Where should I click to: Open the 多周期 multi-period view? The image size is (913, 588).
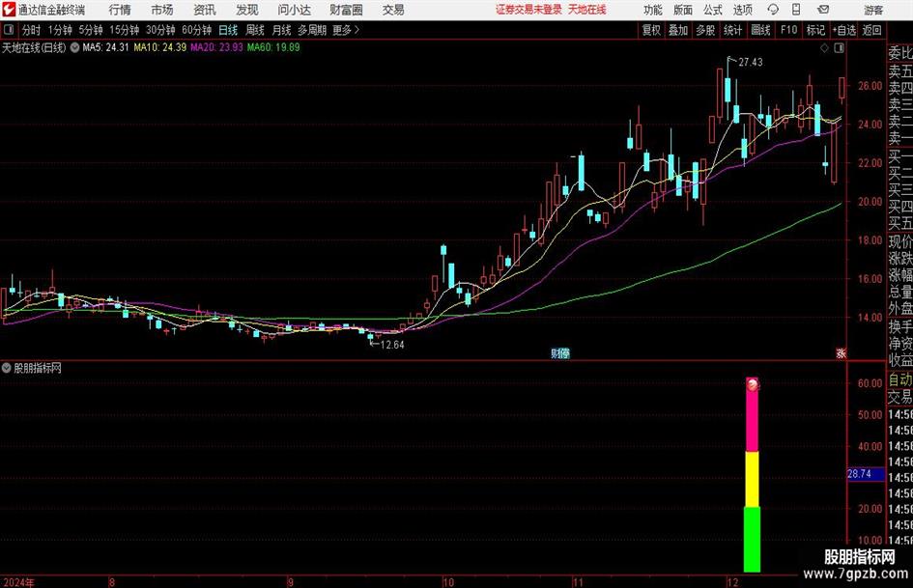(x=312, y=30)
